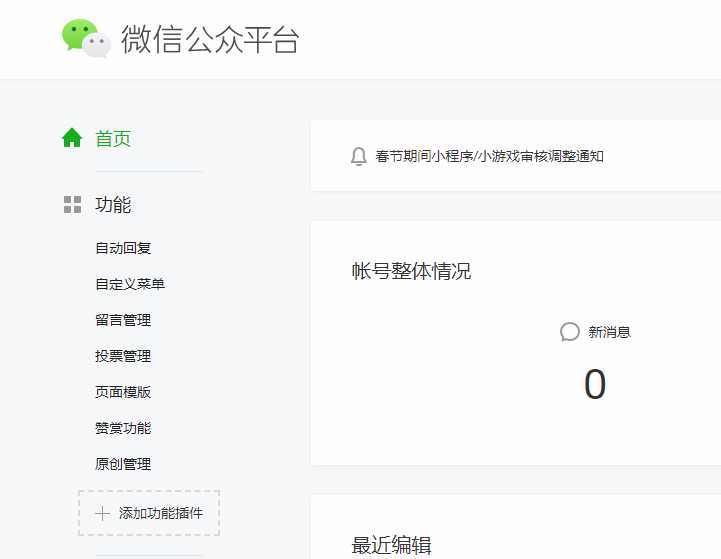Open the 春节期间小程序/小游戏审核调整通知 notice

pyautogui.click(x=489, y=156)
